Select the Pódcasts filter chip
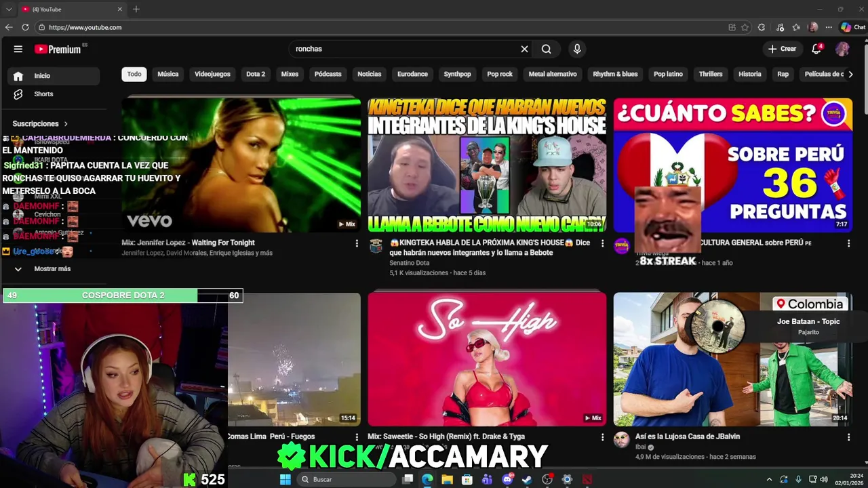The width and height of the screenshot is (868, 488). pos(328,74)
